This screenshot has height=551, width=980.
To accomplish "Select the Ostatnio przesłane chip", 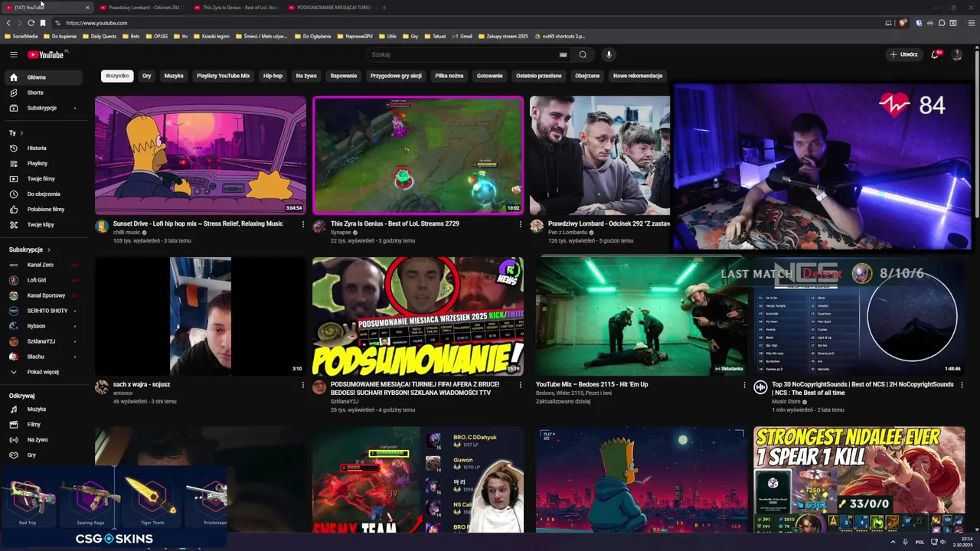I will [x=539, y=76].
